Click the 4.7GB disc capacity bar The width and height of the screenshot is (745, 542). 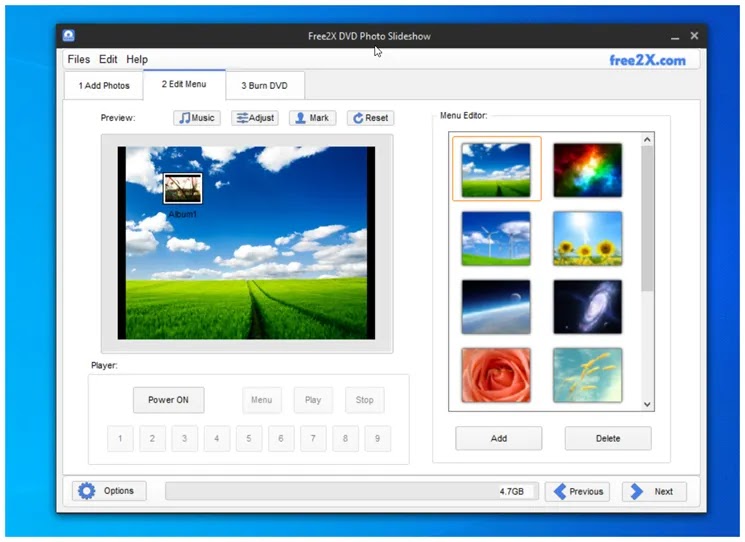click(352, 491)
